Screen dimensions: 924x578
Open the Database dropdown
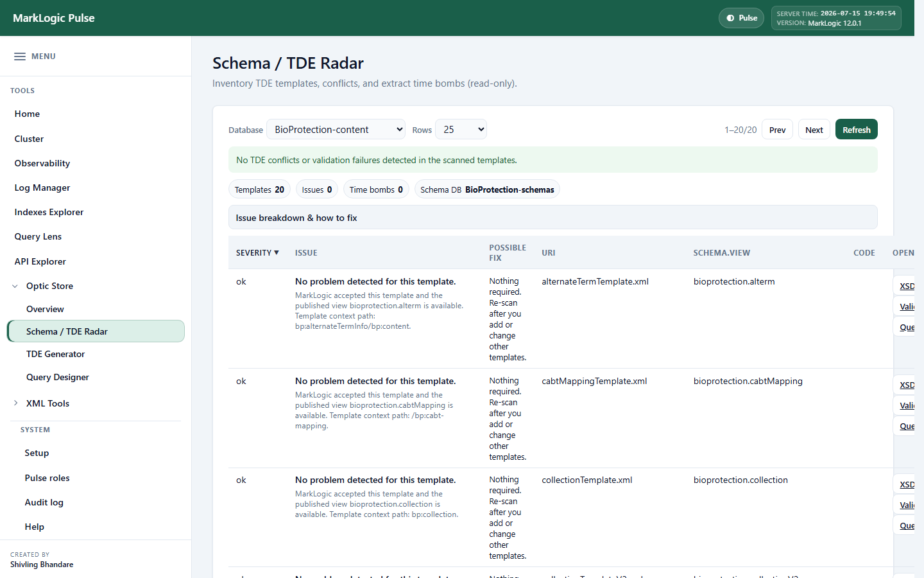(336, 129)
